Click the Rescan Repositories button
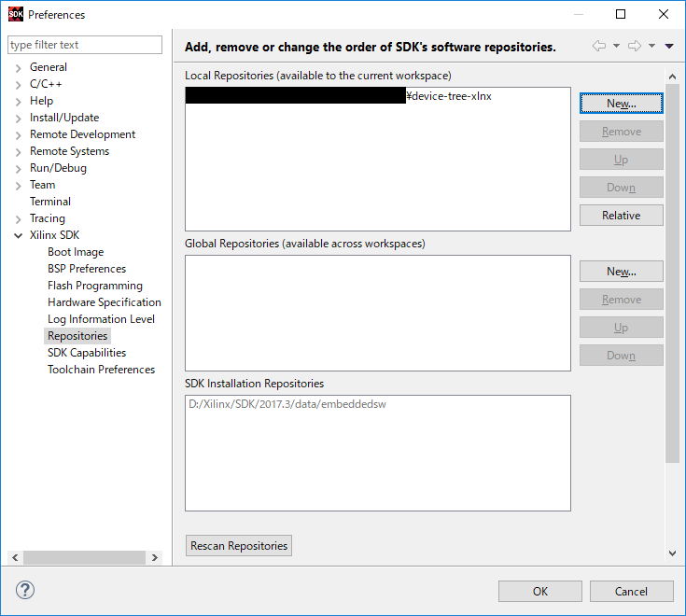The image size is (686, 616). pyautogui.click(x=239, y=546)
